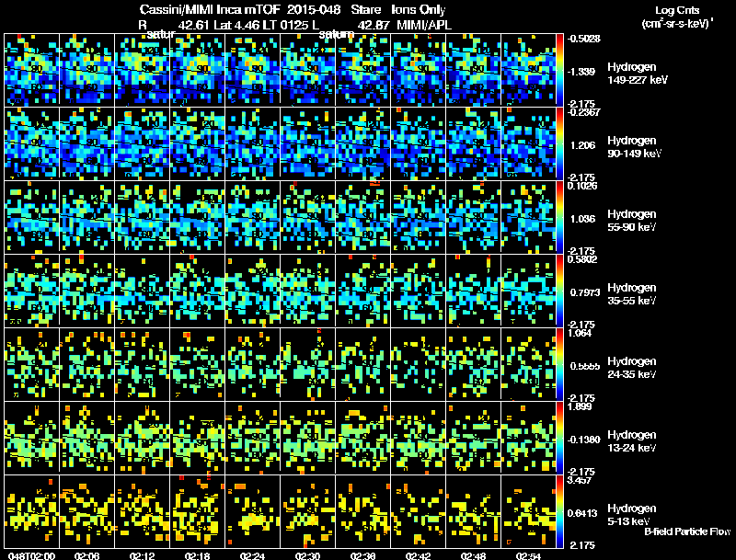This screenshot has width=736, height=560.
Task: Click the 'Hydrogen 13-24 keV' row label
Action: (x=632, y=441)
